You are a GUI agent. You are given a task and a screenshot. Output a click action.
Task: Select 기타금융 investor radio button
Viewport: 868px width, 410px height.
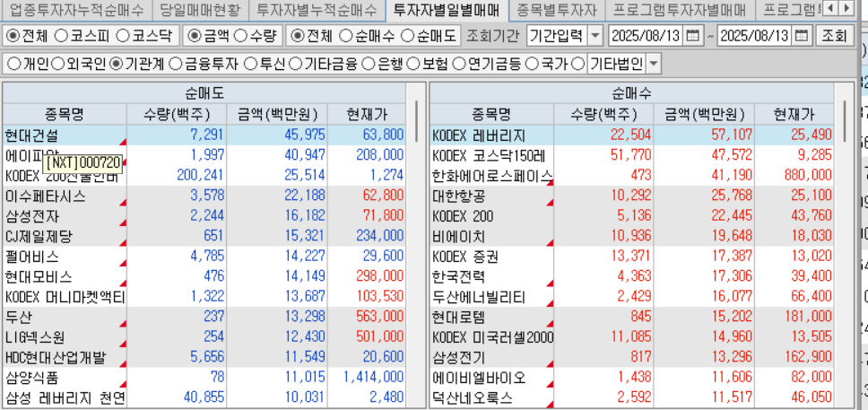(x=295, y=65)
